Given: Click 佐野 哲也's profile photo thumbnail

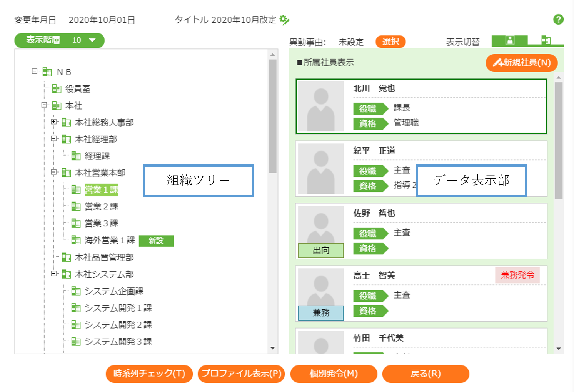Looking at the screenshot, I should click(x=321, y=225).
